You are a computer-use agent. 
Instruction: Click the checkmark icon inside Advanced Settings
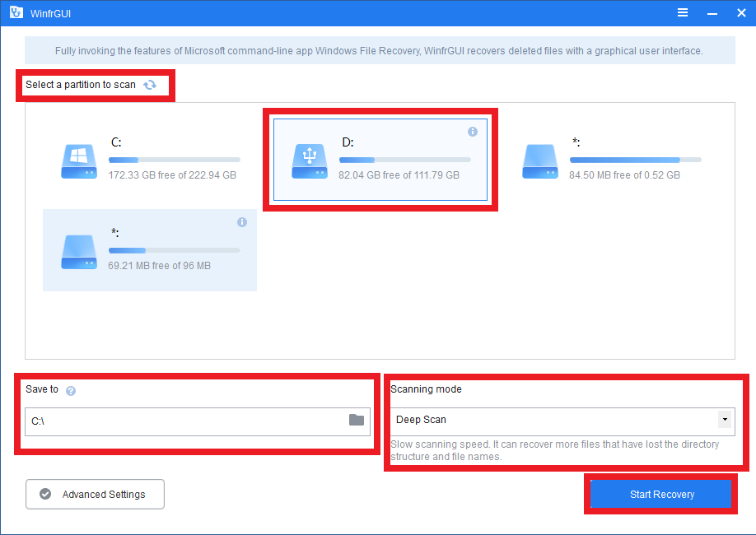pyautogui.click(x=46, y=494)
